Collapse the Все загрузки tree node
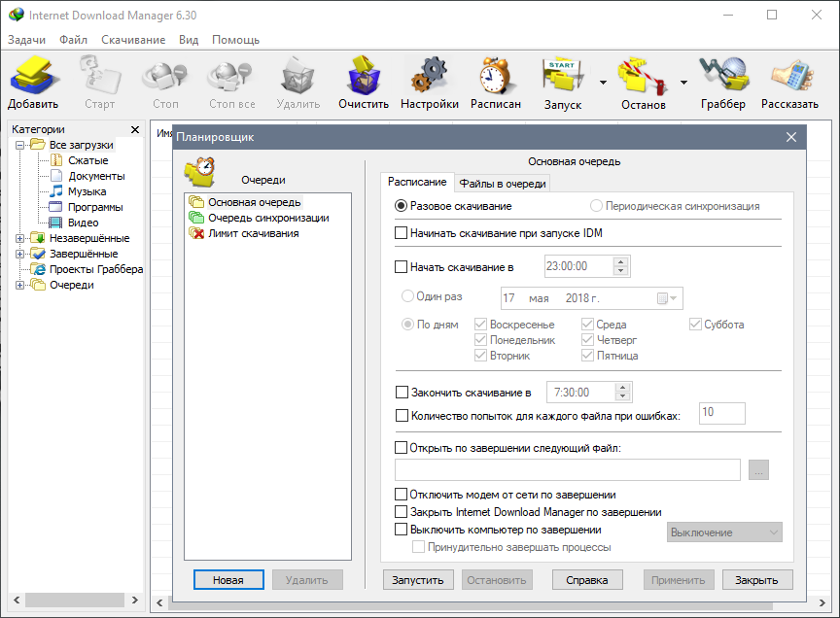Image resolution: width=840 pixels, height=618 pixels. coord(19,145)
